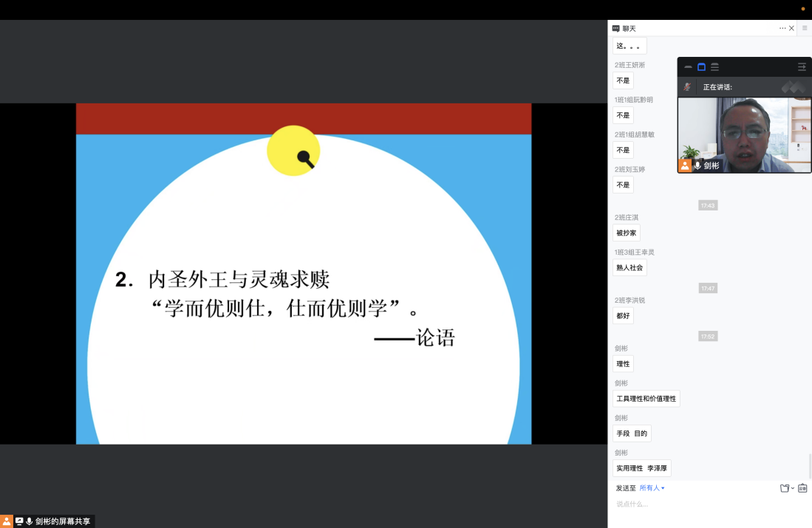Screen dimensions: 812x528
Task: Switch video window to single speaker view
Action: pyautogui.click(x=701, y=67)
